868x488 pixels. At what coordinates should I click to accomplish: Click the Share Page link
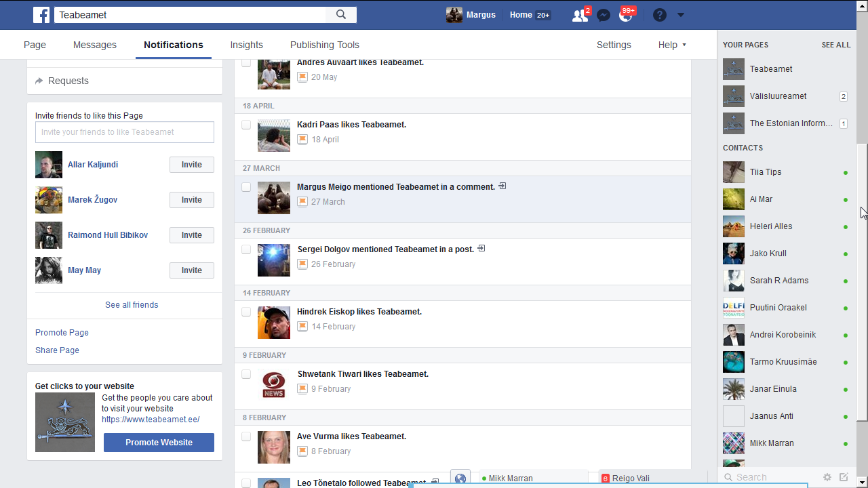pyautogui.click(x=57, y=350)
